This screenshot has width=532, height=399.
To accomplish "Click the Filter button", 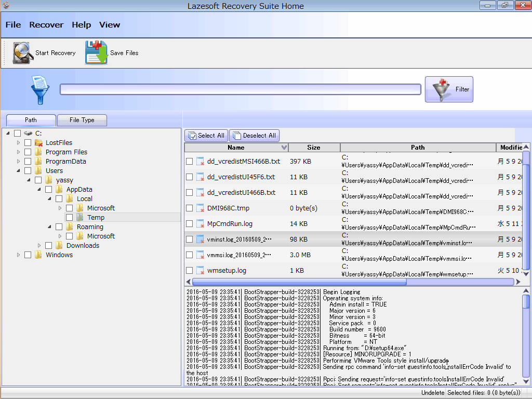I will coord(449,89).
